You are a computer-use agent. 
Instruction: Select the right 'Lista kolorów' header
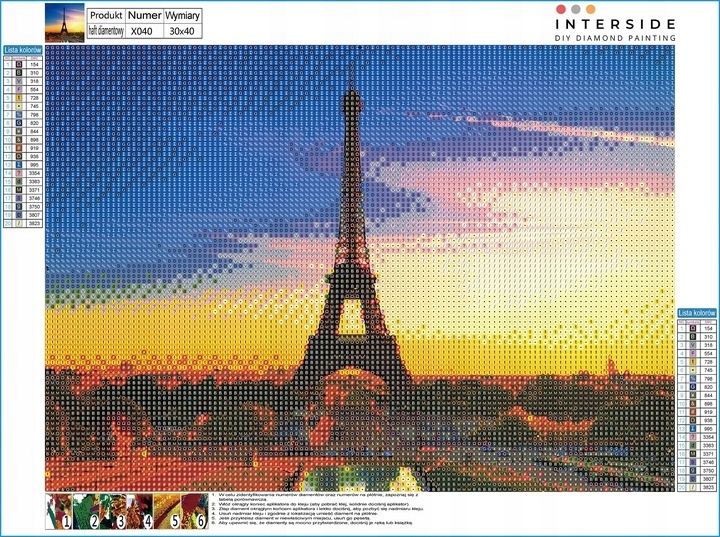pyautogui.click(x=697, y=313)
